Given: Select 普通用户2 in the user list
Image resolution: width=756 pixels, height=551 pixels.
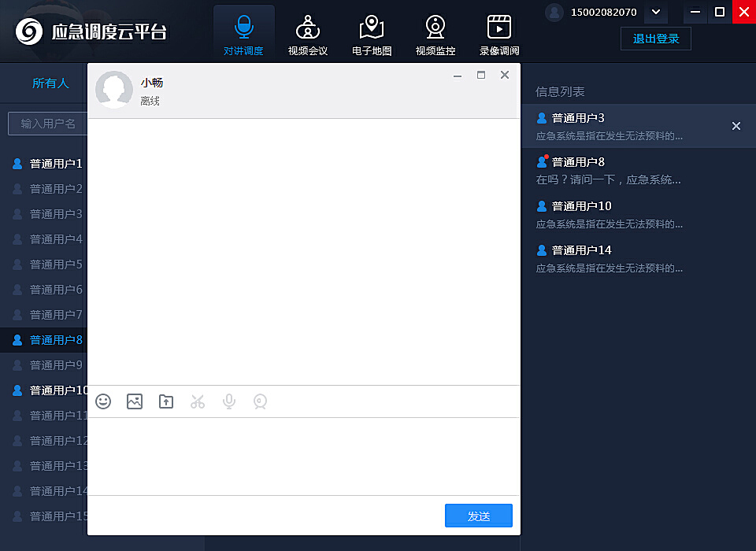Looking at the screenshot, I should coord(44,188).
